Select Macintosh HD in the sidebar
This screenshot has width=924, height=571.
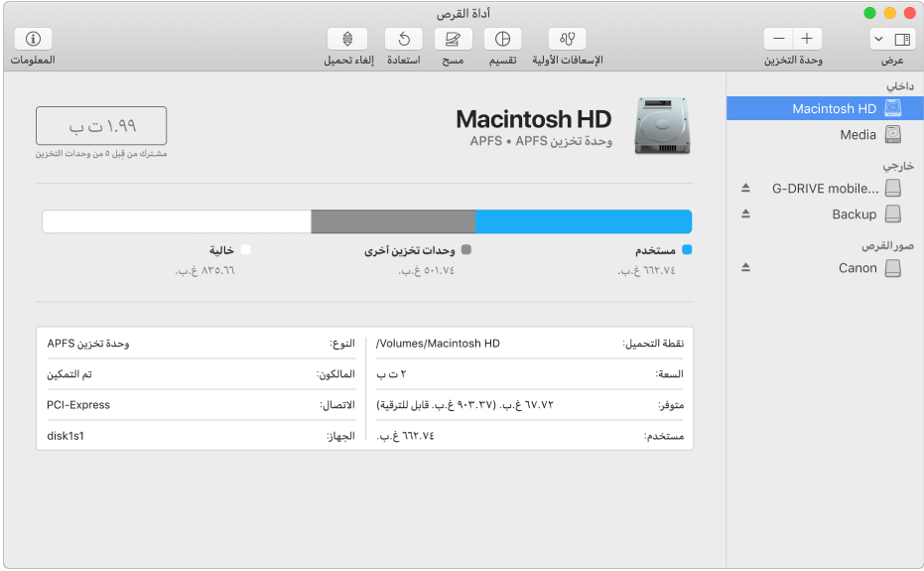(x=825, y=108)
